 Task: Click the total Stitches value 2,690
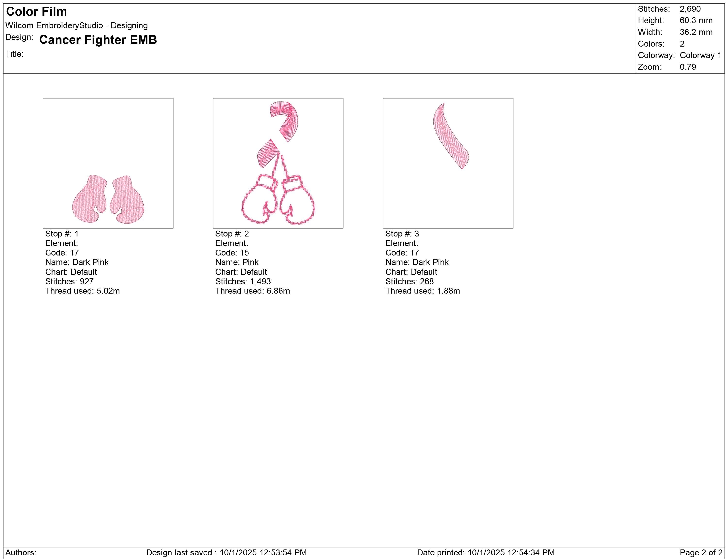(x=690, y=9)
